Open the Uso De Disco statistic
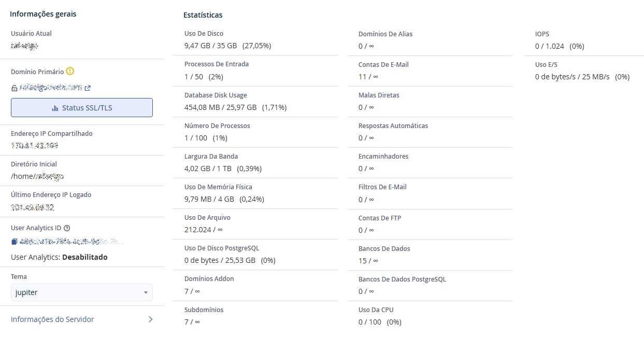This screenshot has height=337, width=644. click(204, 34)
